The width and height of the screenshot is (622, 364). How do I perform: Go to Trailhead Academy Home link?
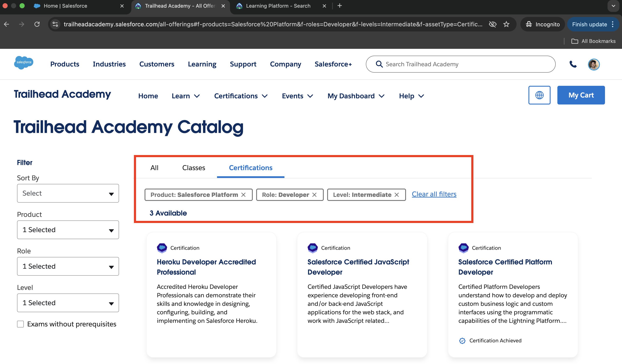(x=148, y=96)
